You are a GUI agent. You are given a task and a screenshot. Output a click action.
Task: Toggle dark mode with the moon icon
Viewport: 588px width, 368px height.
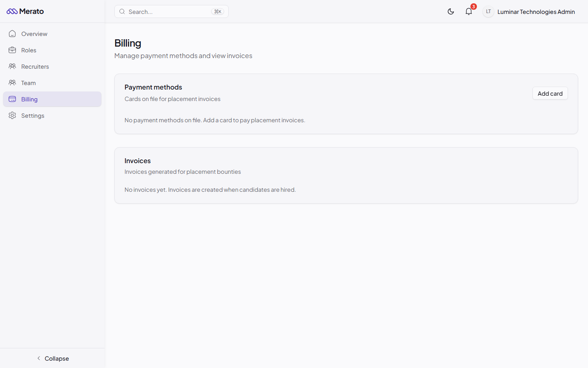[451, 11]
